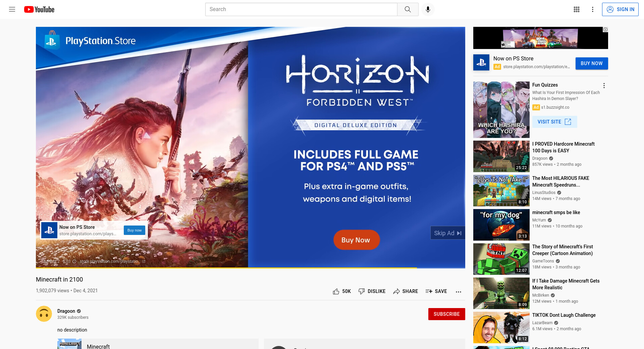Focus the Search input field

pos(301,9)
